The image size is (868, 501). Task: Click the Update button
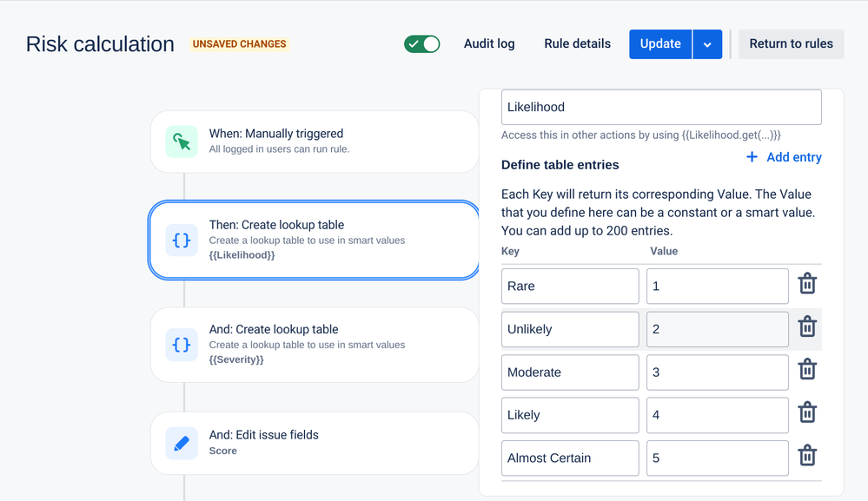click(660, 44)
